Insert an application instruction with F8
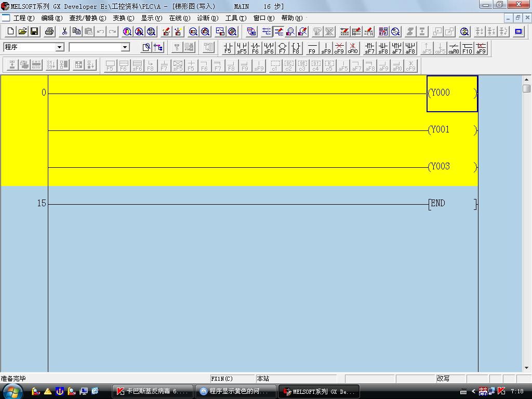532x399 pixels. click(x=296, y=48)
